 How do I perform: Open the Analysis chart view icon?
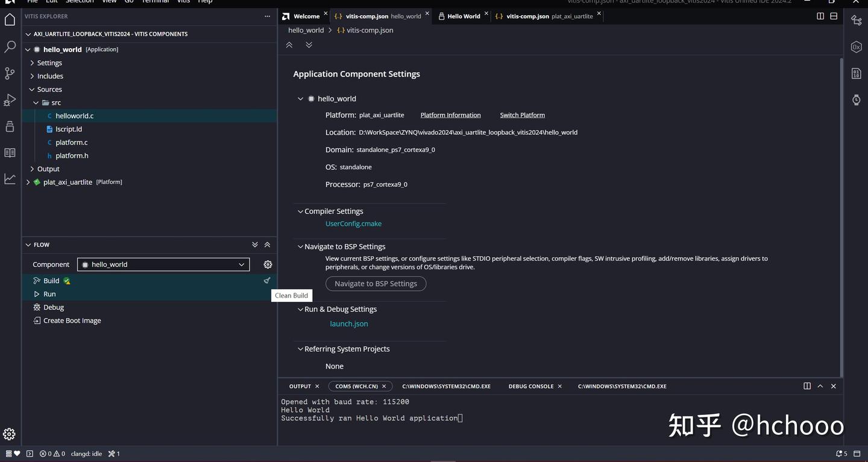10,179
